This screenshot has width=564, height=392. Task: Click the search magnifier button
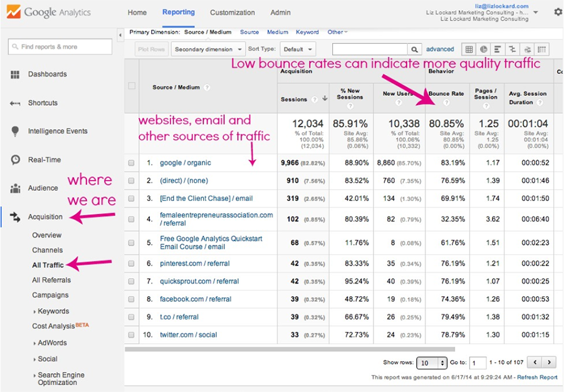point(414,49)
